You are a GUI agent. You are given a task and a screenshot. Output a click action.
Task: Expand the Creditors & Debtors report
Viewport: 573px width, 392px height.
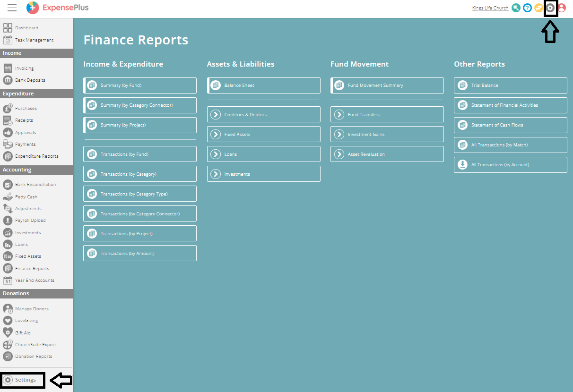[x=263, y=114]
